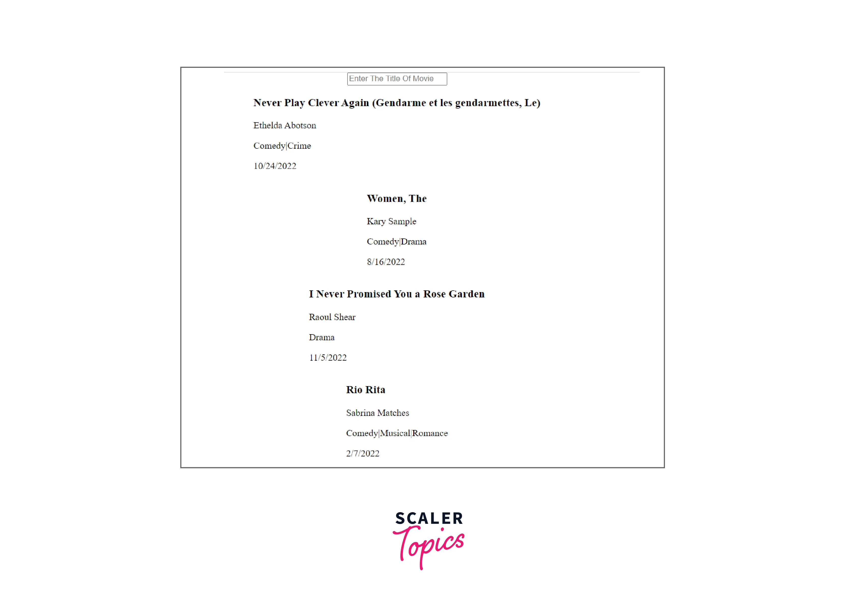Click on Comedy|Musical|Romance genre tags

396,433
